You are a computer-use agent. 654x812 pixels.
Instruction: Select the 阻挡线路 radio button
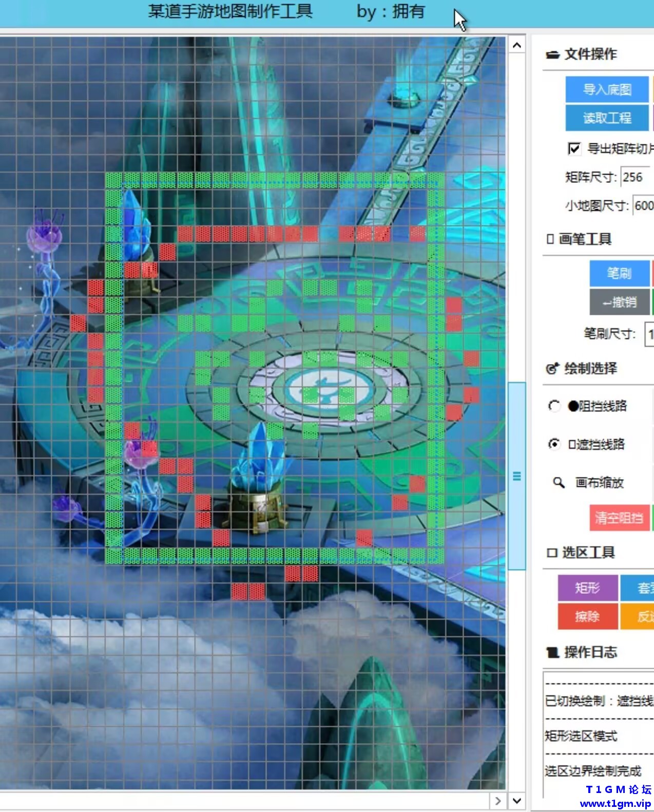tap(554, 406)
